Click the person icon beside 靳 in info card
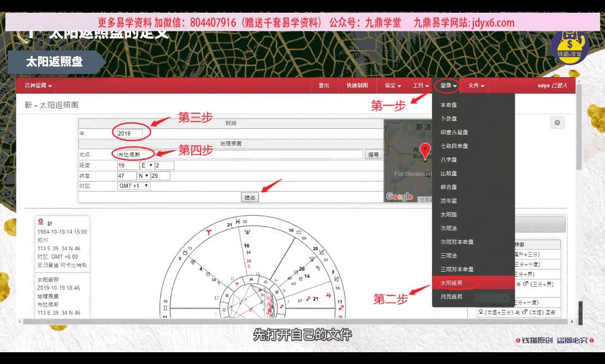This screenshot has height=364, width=605. coord(41,222)
